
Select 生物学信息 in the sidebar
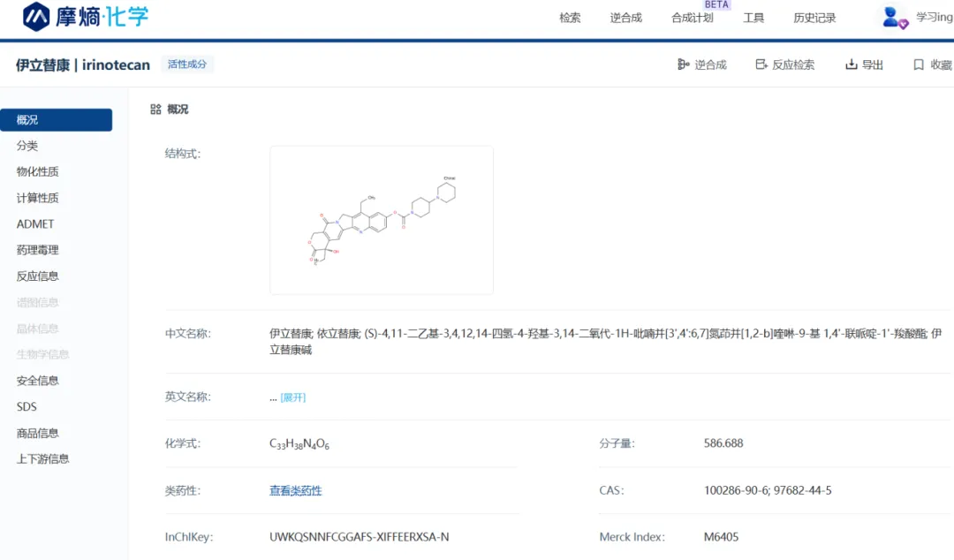42,354
